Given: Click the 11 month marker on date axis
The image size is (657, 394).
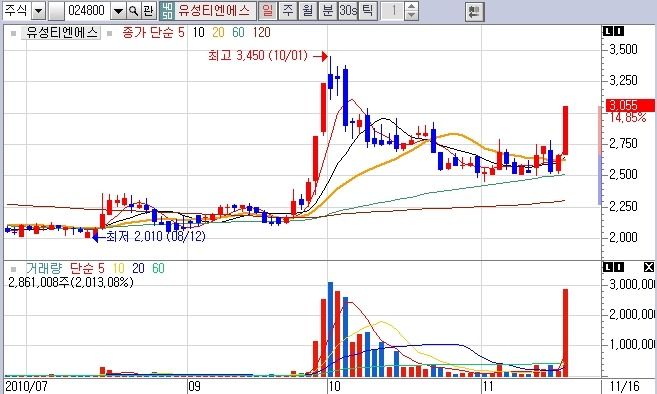Looking at the screenshot, I should tap(488, 386).
